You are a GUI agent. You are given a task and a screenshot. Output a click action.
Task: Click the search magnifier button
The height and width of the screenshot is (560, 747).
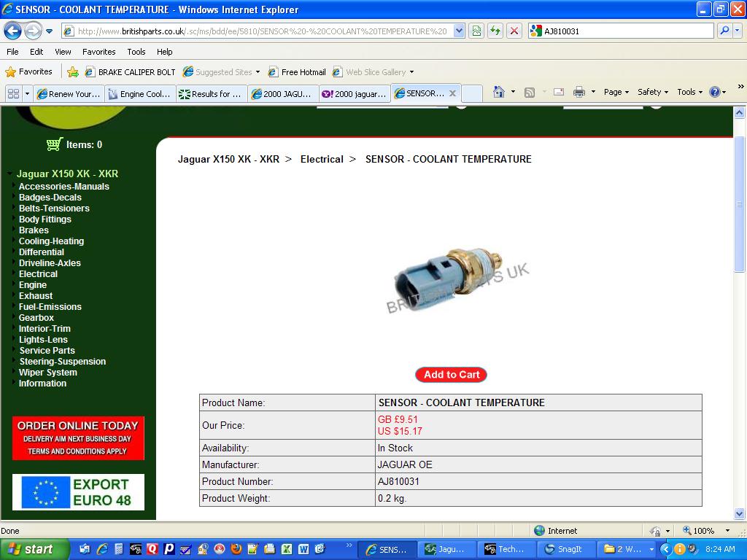click(x=724, y=31)
